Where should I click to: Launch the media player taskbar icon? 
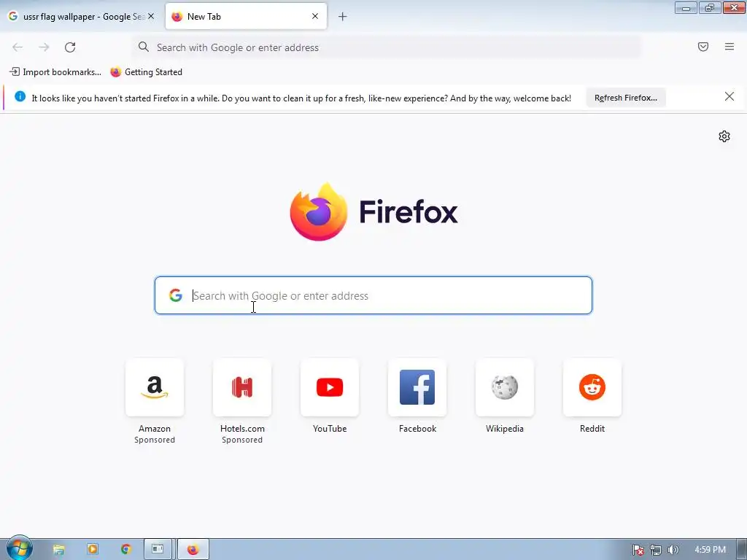pyautogui.click(x=93, y=550)
